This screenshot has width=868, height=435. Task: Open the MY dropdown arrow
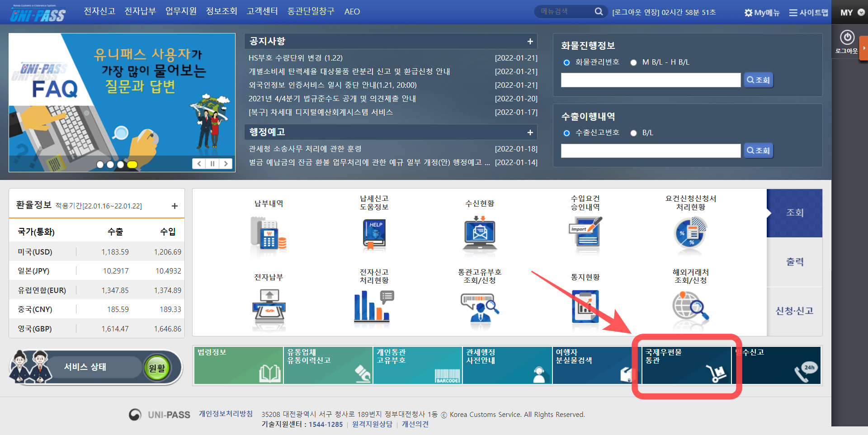861,13
